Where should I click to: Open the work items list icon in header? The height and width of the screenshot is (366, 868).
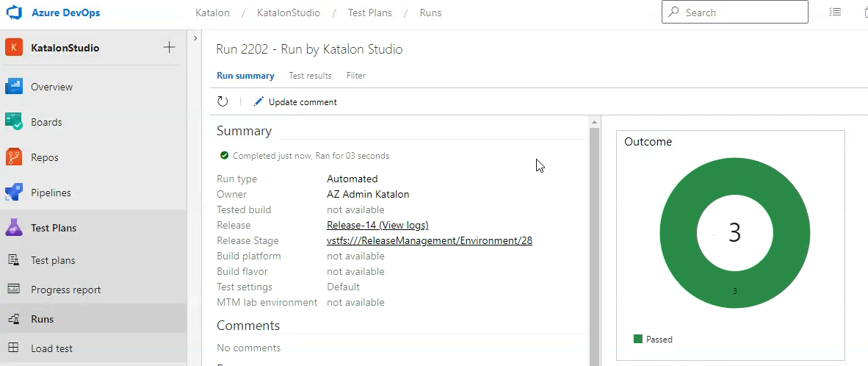click(x=836, y=12)
